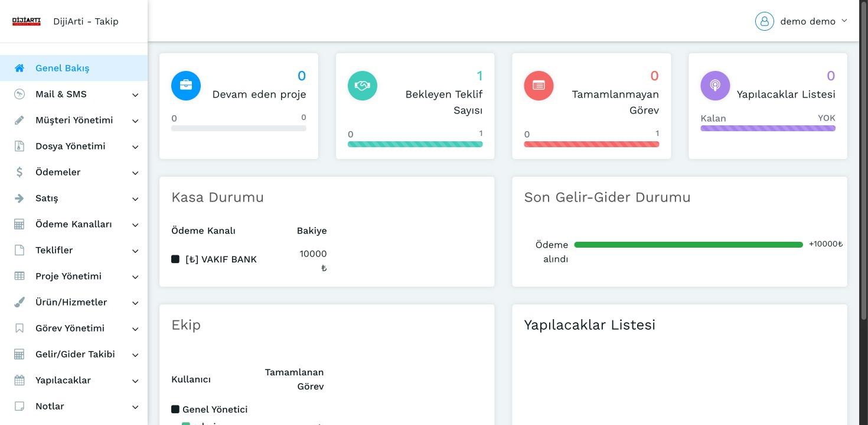Click the purple podcast icon for Yapılacaklar Listesi
Image resolution: width=868 pixels, height=425 pixels.
[x=715, y=86]
